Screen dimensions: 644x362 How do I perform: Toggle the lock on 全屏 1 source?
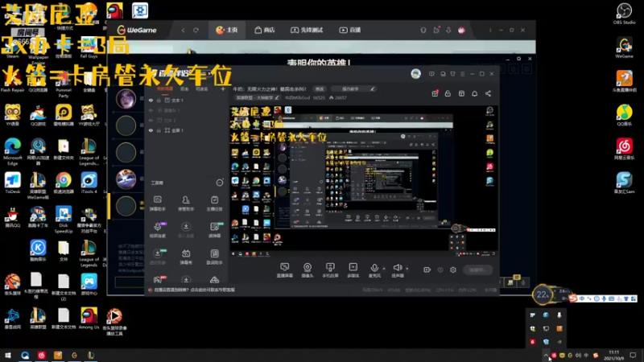[x=159, y=130]
